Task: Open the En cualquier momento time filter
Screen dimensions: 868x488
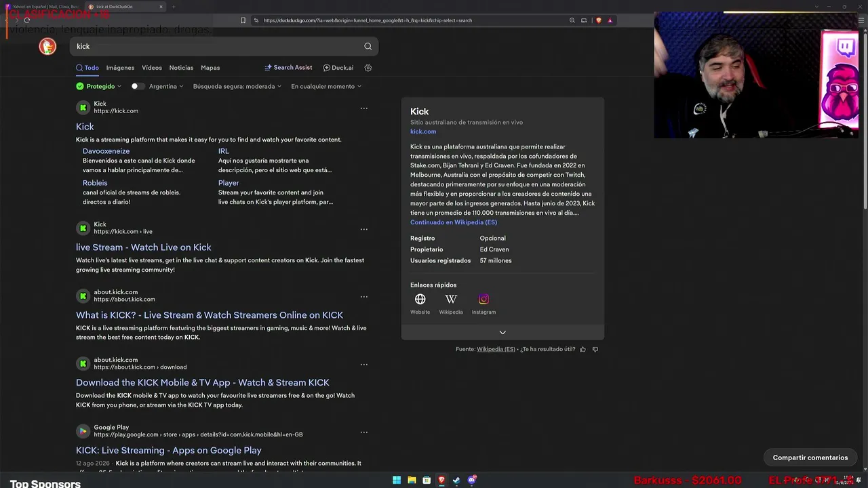Action: (326, 86)
